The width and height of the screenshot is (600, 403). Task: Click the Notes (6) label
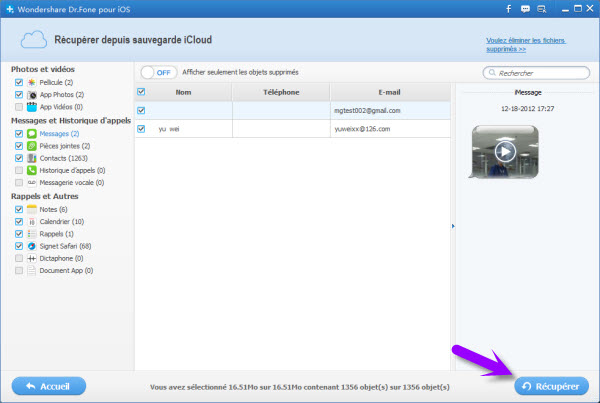click(53, 209)
